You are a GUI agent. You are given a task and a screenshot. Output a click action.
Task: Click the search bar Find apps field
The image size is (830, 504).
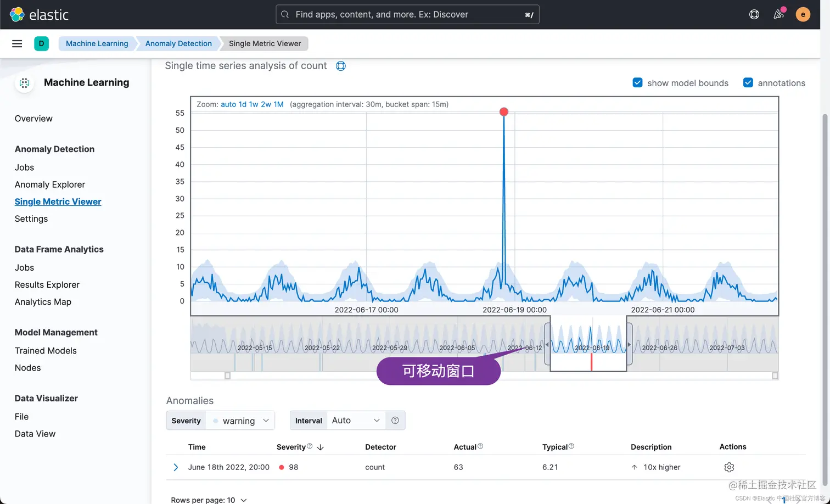click(407, 15)
